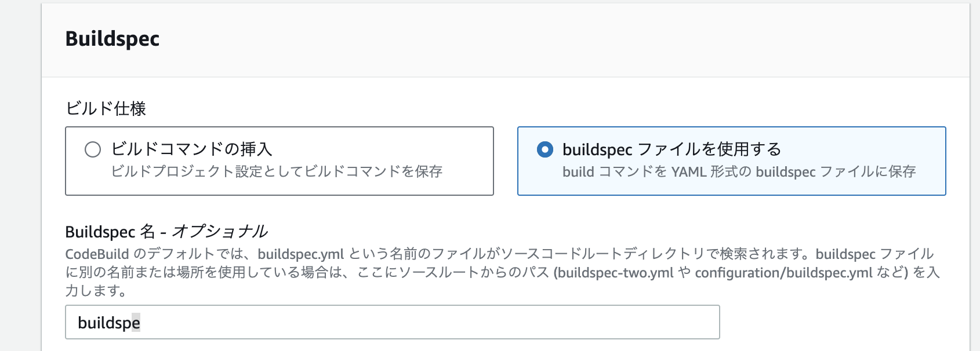The height and width of the screenshot is (351, 980).
Task: Click the ビルドプロジェクト設定としてビルドコマンドを保存 subtitle
Action: coord(278,172)
